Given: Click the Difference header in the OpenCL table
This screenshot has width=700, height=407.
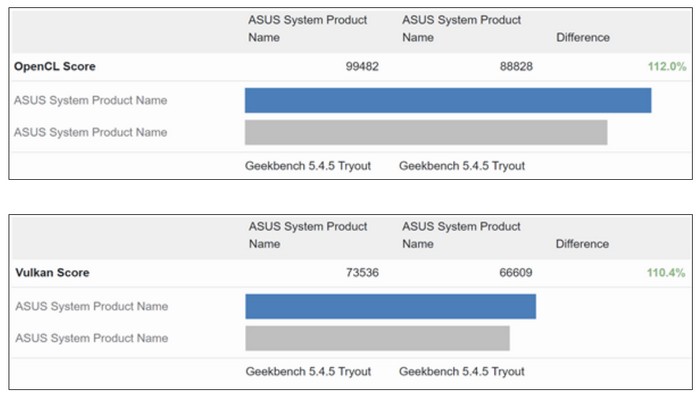Looking at the screenshot, I should [x=583, y=38].
